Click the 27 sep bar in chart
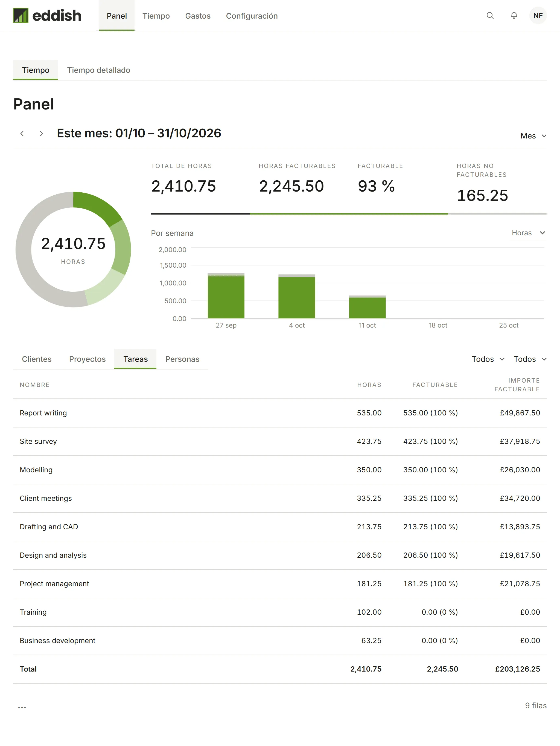This screenshot has height=746, width=560. click(x=226, y=296)
